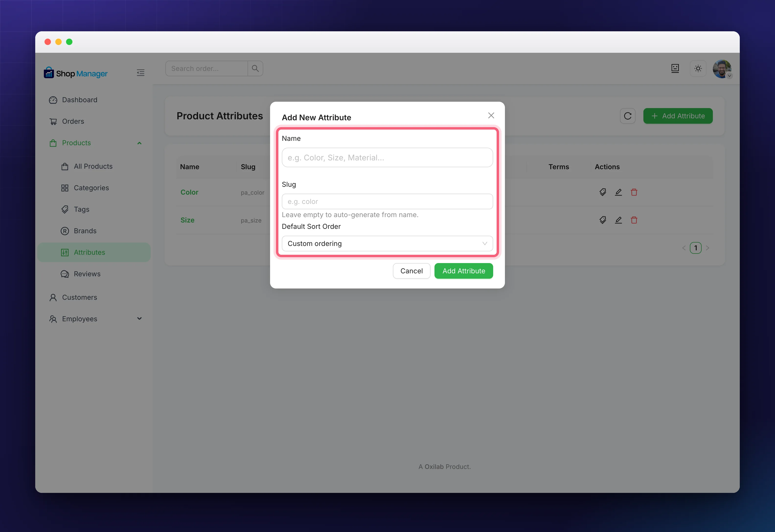This screenshot has height=532, width=775.
Task: Manage terms tag icon for Size row
Action: [603, 220]
